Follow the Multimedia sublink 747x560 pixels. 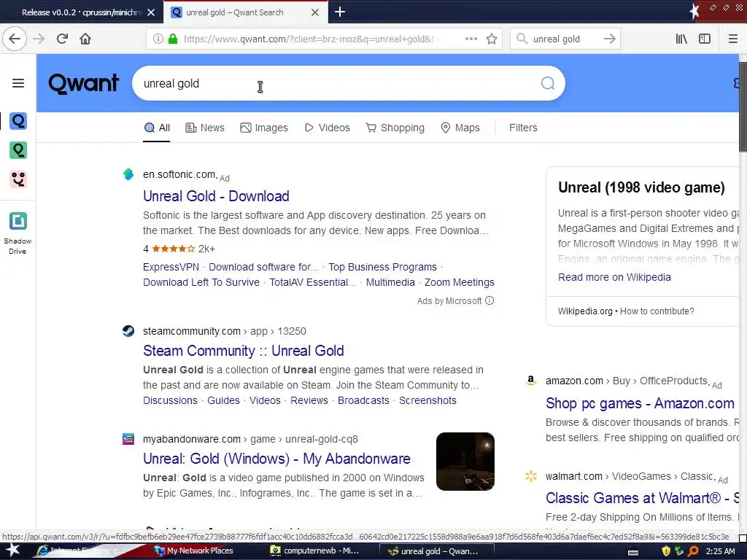(x=390, y=282)
